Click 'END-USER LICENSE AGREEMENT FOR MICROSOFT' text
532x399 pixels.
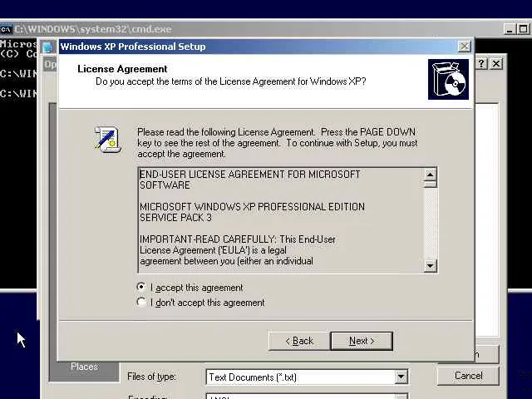249,175
